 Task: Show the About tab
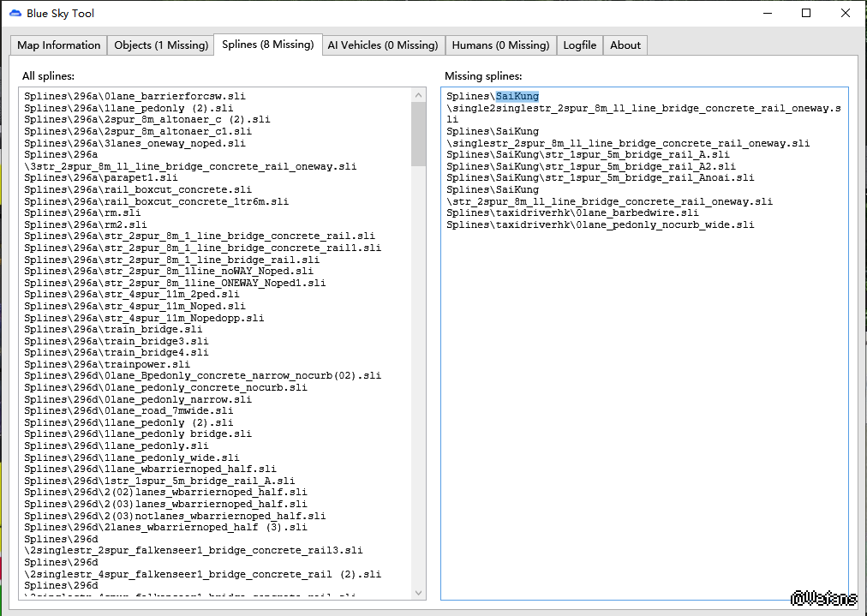pos(625,45)
